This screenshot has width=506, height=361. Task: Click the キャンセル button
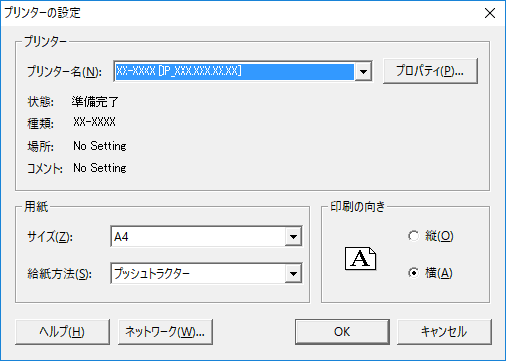[444, 332]
